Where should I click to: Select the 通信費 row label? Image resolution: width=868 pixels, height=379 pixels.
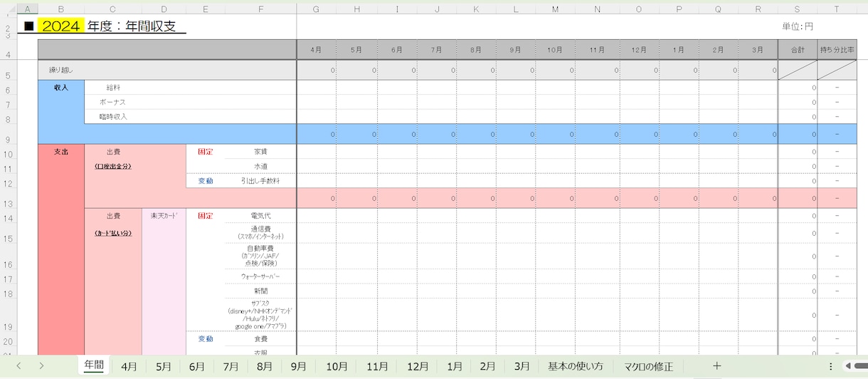coord(260,232)
